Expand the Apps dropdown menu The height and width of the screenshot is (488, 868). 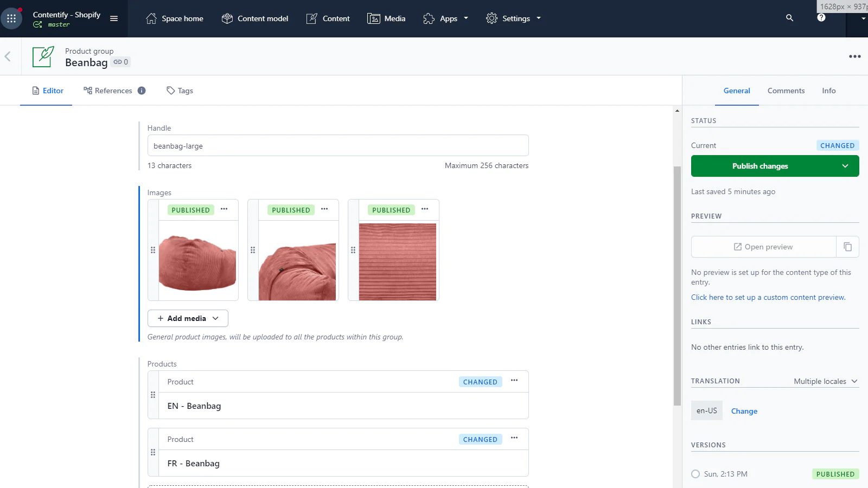445,18
